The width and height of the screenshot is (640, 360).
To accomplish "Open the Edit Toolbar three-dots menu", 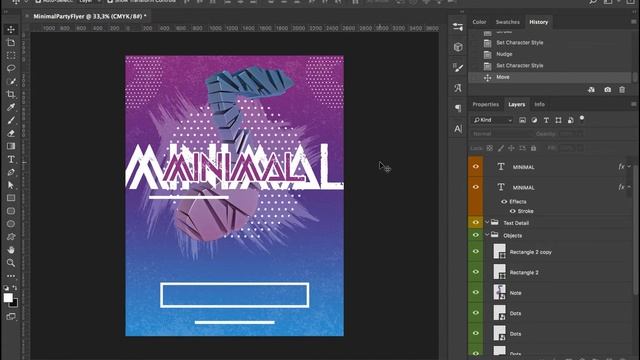I will pyautogui.click(x=11, y=276).
